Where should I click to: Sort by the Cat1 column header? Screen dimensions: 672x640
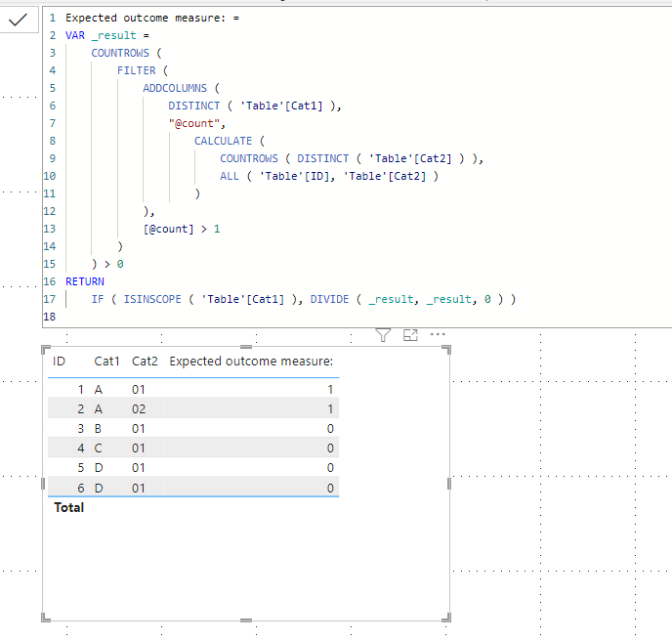[x=106, y=362]
